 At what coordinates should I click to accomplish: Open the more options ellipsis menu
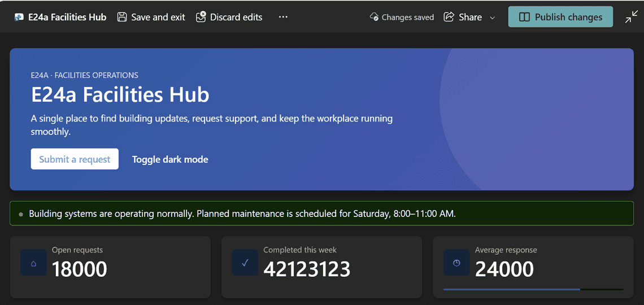[x=283, y=17]
